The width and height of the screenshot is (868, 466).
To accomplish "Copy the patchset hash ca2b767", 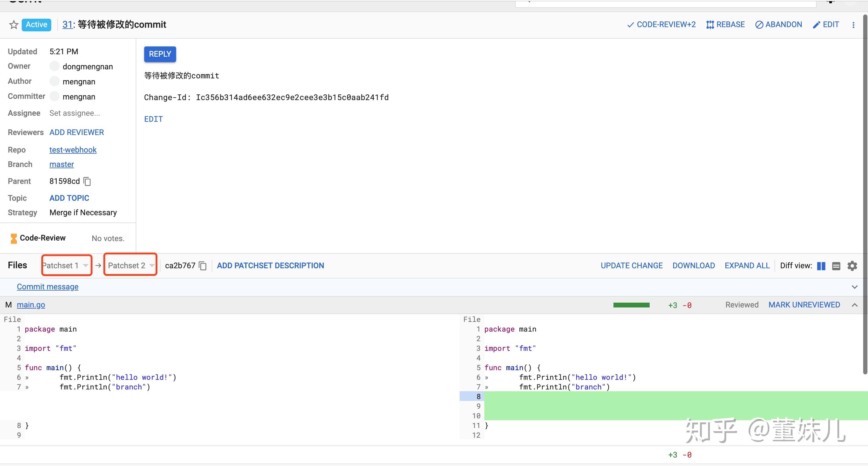I will (202, 266).
